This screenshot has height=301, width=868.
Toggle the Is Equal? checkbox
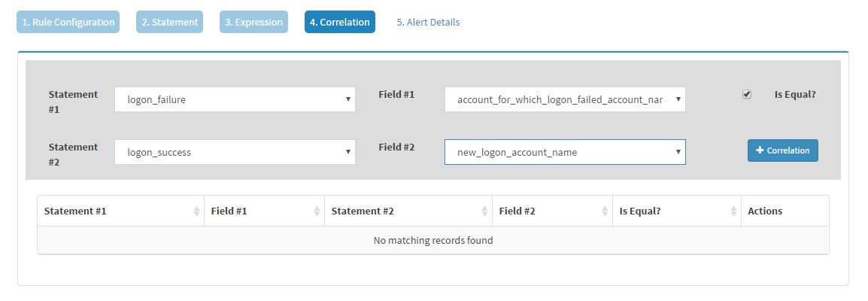747,95
